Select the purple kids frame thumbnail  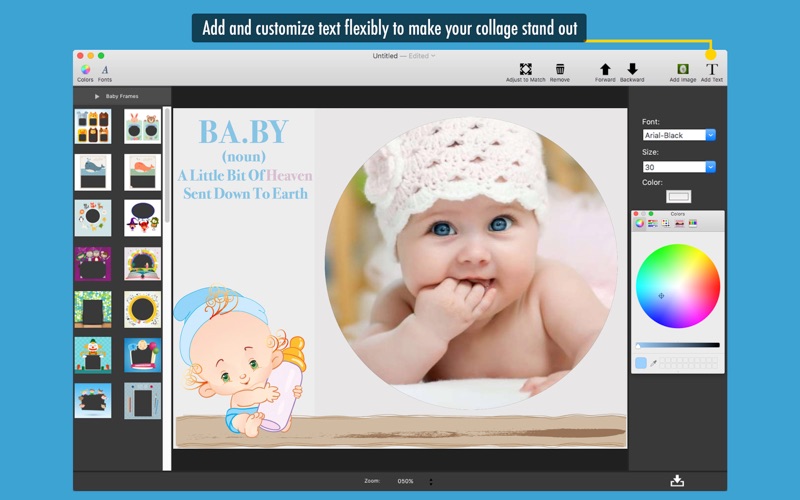(x=93, y=264)
